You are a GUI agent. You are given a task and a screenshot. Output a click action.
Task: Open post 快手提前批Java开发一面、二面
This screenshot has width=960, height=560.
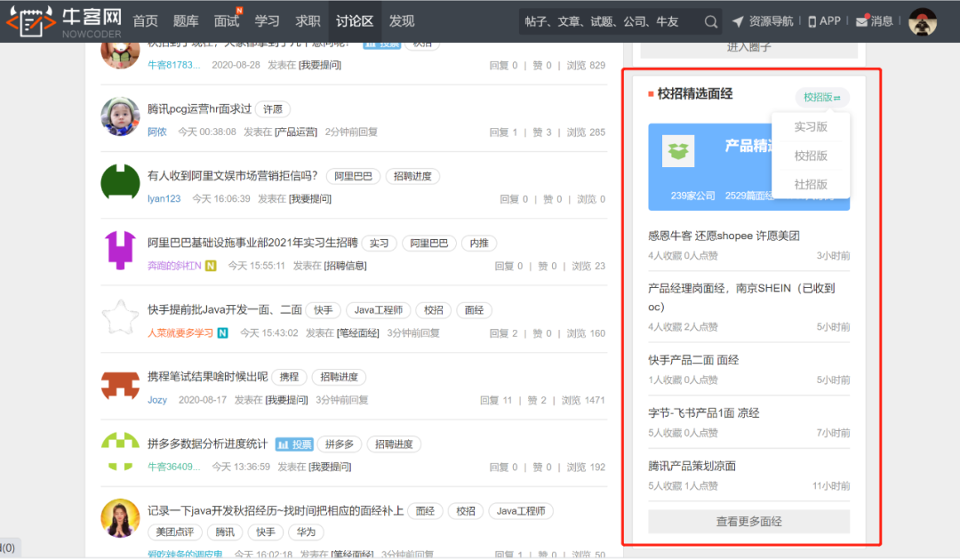225,310
